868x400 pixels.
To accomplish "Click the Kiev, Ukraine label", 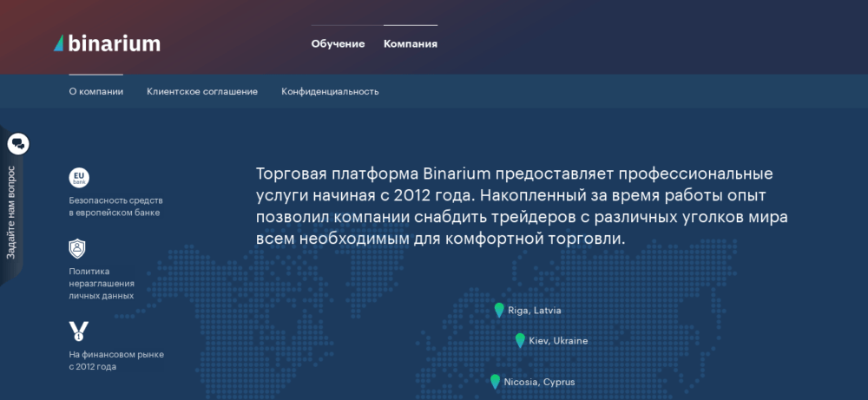I will point(558,341).
